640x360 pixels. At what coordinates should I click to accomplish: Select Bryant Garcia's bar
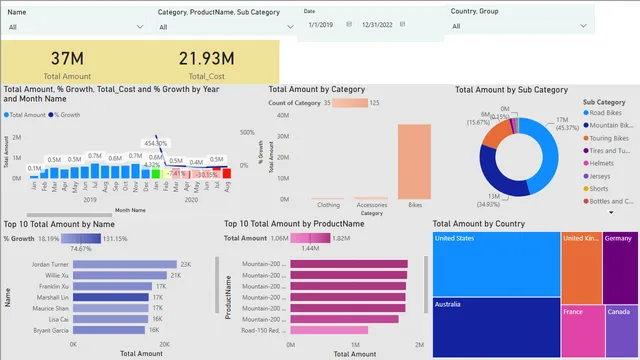109,330
